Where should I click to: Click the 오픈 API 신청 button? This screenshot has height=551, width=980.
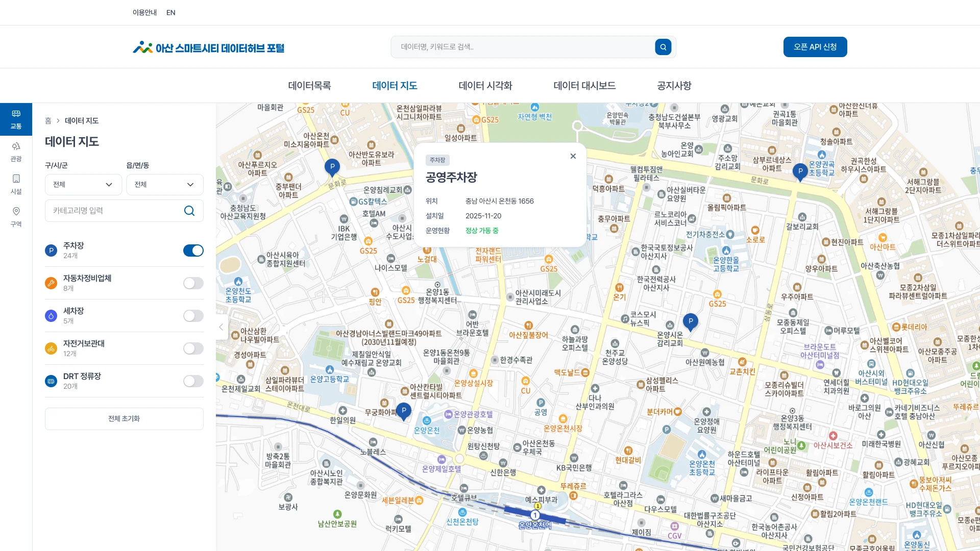coord(815,47)
